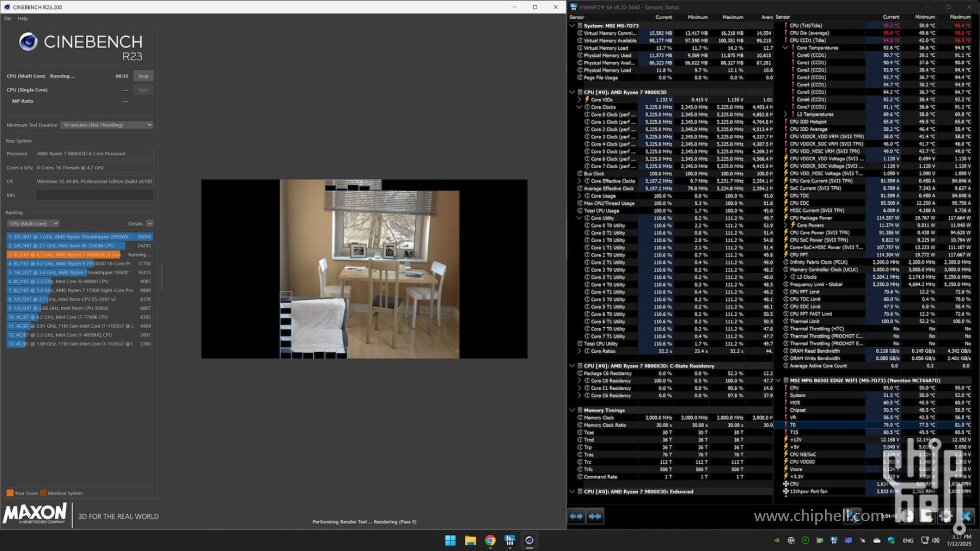Image resolution: width=980 pixels, height=551 pixels.
Task: Expand the Core C0 Residency row
Action: click(x=579, y=380)
